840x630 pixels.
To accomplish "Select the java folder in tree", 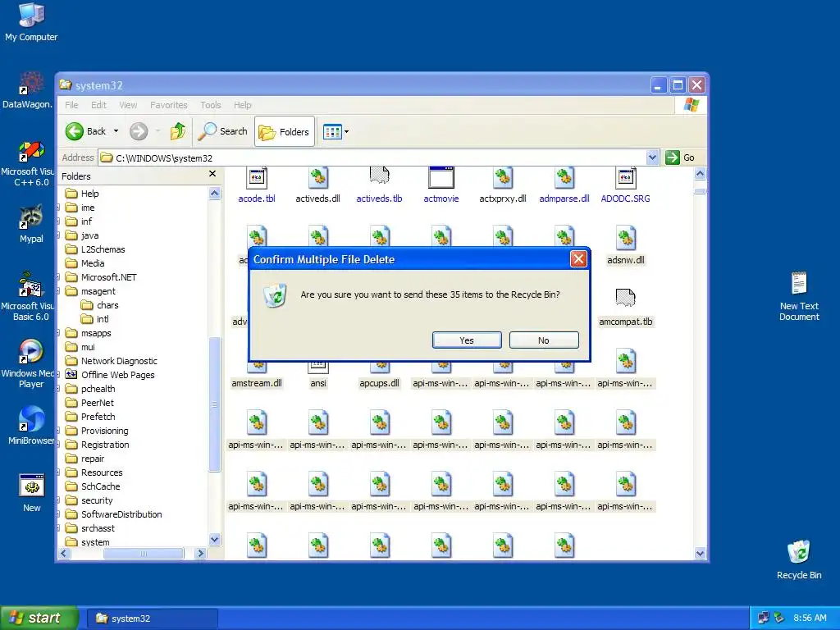I will (82, 235).
